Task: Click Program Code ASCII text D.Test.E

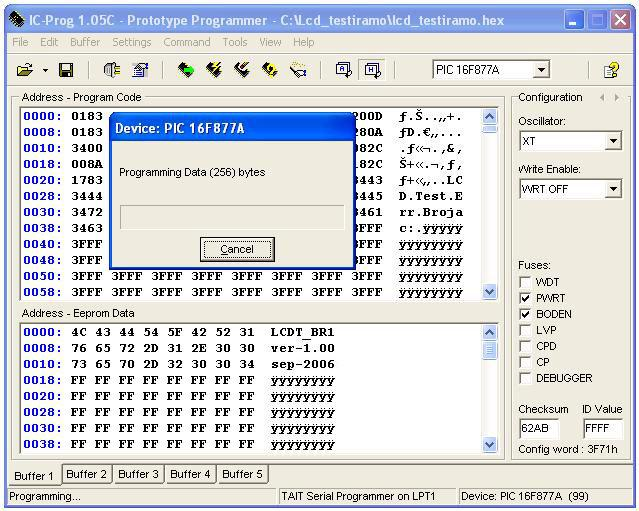Action: coord(431,196)
